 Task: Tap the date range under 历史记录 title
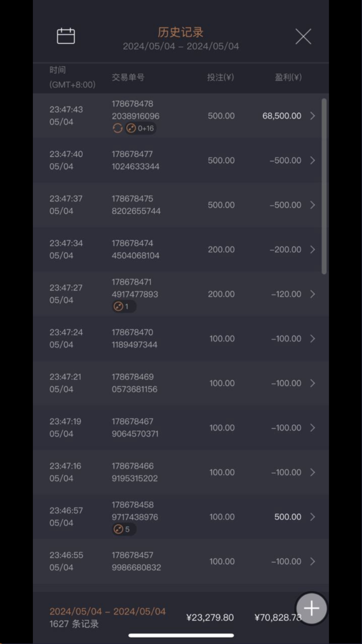(x=181, y=46)
